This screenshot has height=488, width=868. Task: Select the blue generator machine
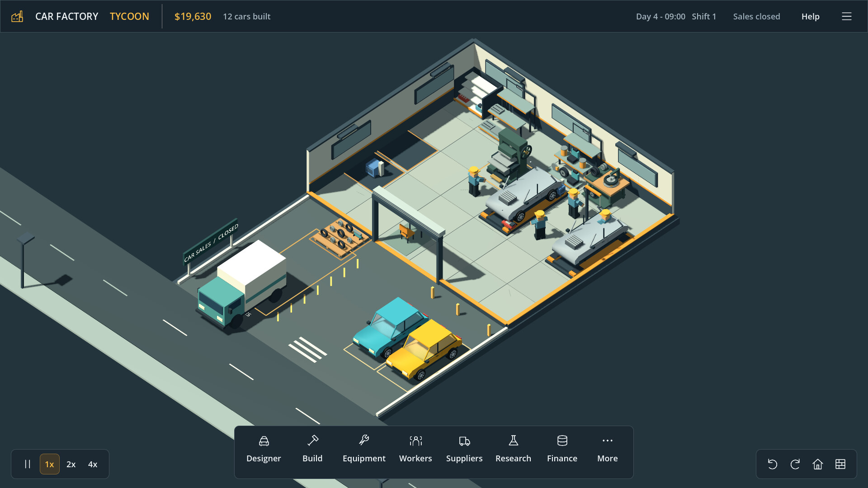[375, 168]
